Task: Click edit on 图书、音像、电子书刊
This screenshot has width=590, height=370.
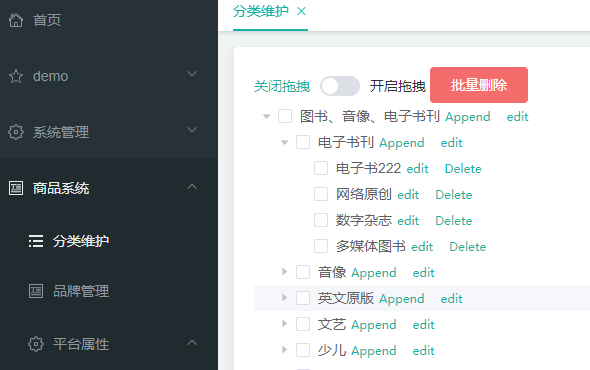Action: pyautogui.click(x=517, y=117)
